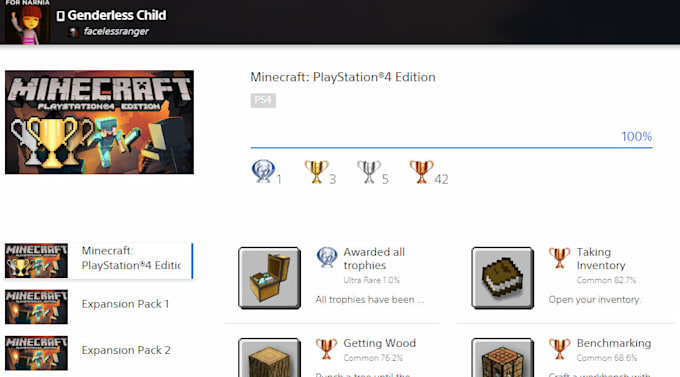Click the Expansion Pack 1 thumbnail

click(x=36, y=307)
